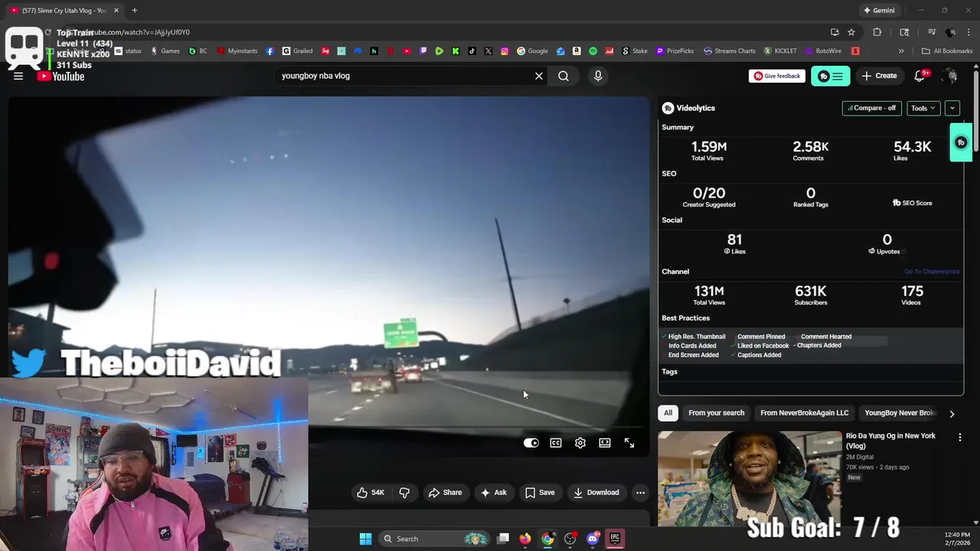Open the Amazon bookmark icon
The height and width of the screenshot is (551, 980).
tap(577, 51)
